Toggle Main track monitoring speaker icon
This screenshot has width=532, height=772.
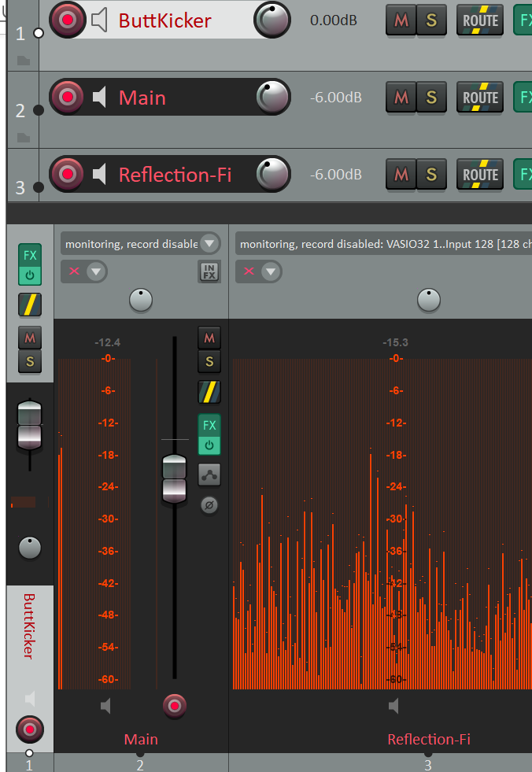99,97
